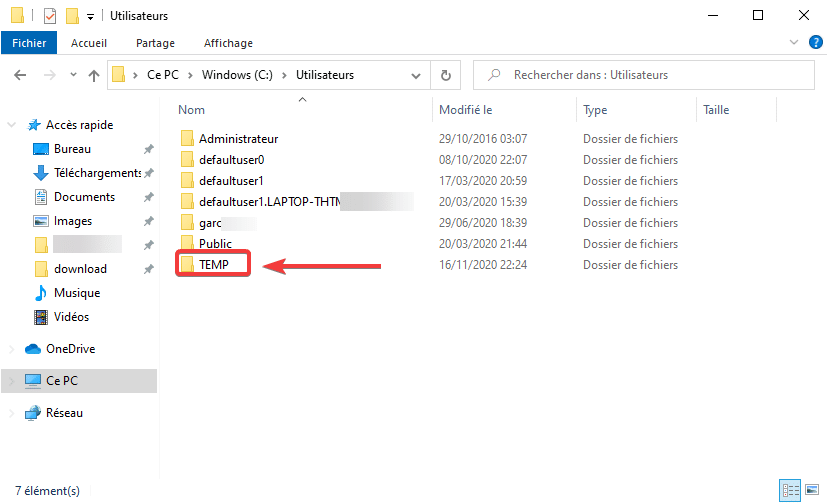Screen dimensions: 828x503
Task: Expand the ribbon using the chevron
Action: tap(794, 43)
